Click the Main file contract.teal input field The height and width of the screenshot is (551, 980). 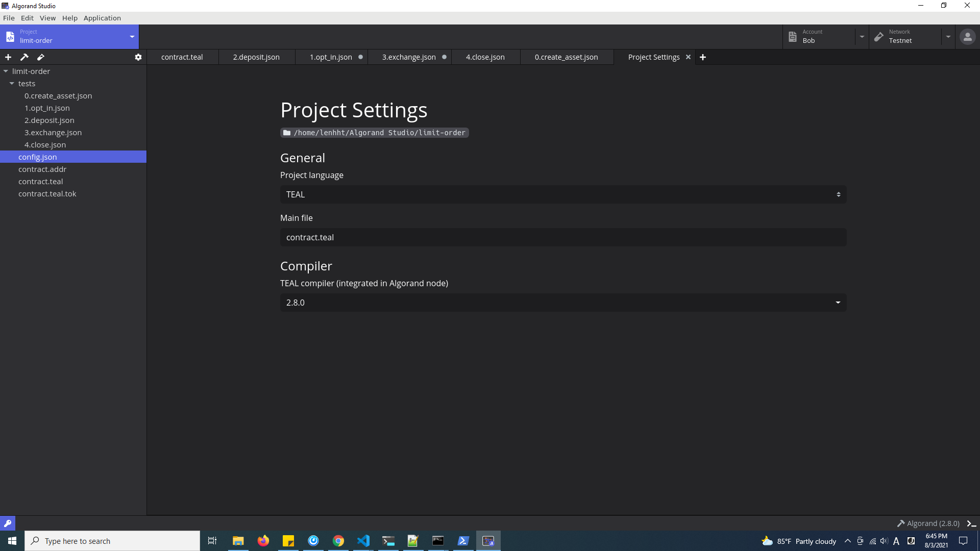point(561,237)
